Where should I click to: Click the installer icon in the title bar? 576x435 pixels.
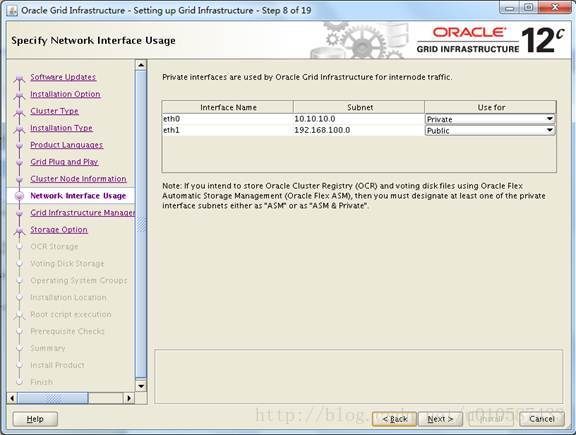(12, 11)
